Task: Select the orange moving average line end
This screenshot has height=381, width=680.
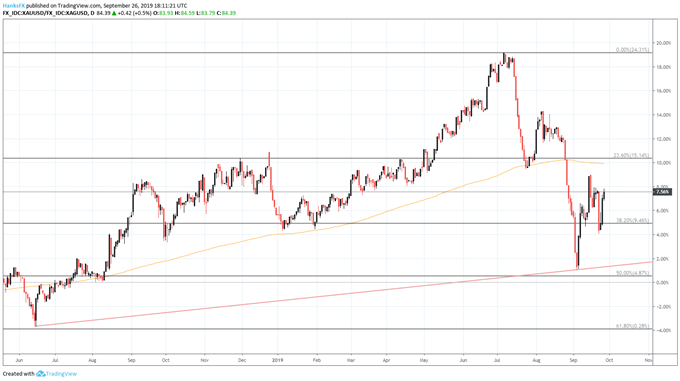Action: click(x=602, y=163)
